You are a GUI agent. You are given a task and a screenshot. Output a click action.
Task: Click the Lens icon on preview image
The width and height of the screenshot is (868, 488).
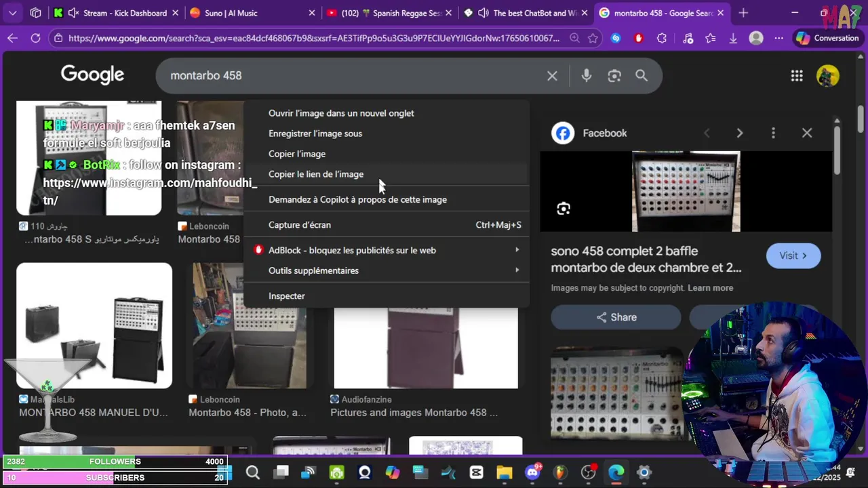pos(564,209)
